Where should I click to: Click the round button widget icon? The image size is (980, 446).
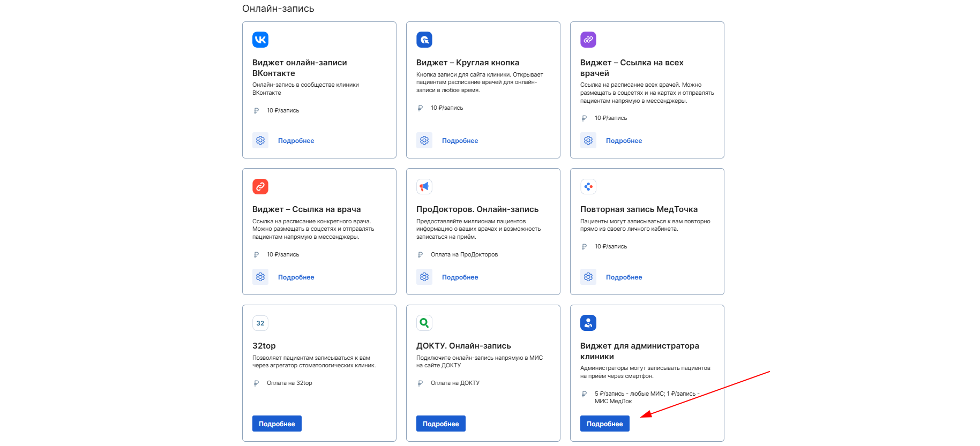[x=424, y=40]
